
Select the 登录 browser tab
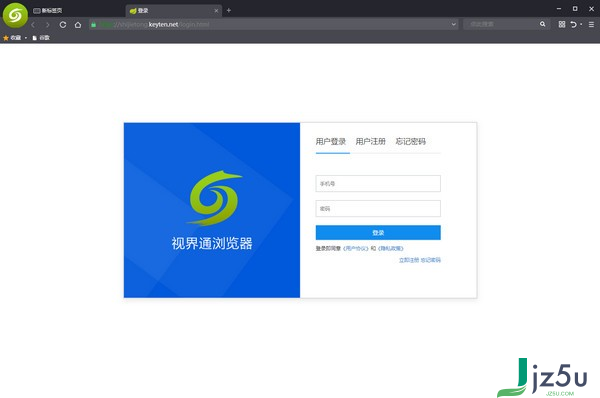coord(173,11)
